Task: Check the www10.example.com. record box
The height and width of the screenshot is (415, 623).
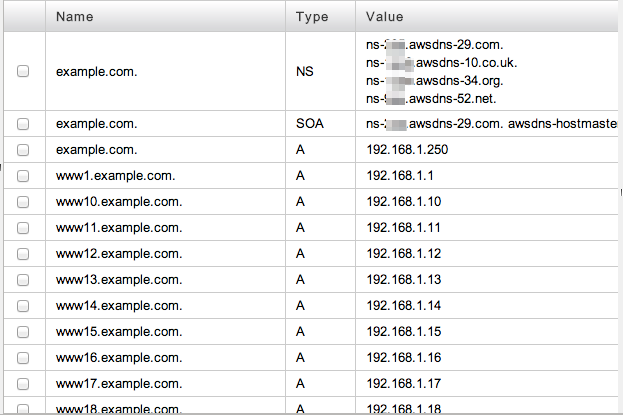Action: [23, 202]
